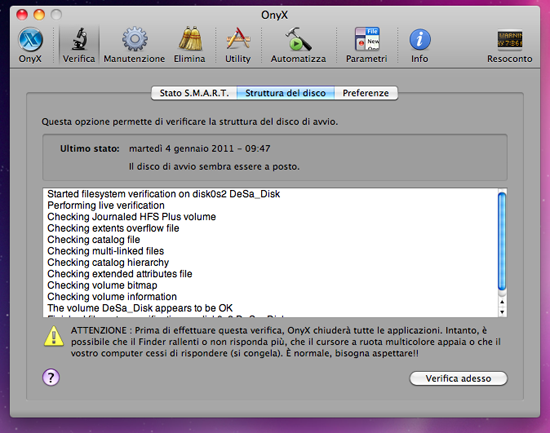
Task: Click the Verifica adesso button
Action: 458,379
